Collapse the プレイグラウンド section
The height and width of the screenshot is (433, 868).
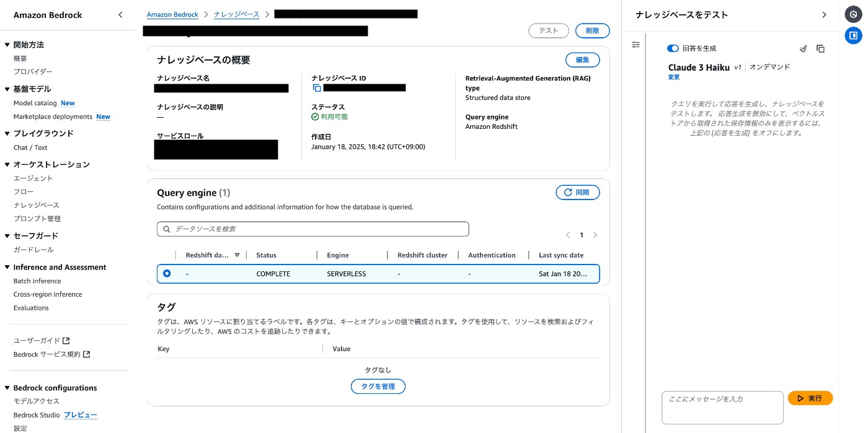point(7,133)
